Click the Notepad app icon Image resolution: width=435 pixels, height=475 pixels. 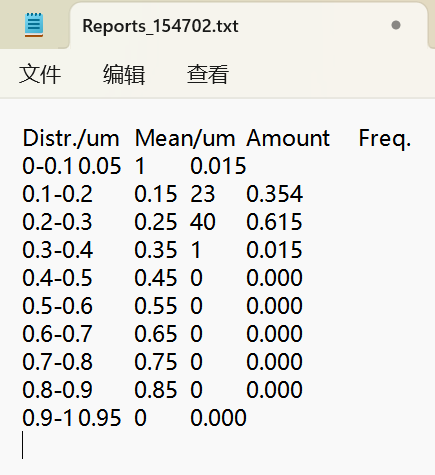34,25
